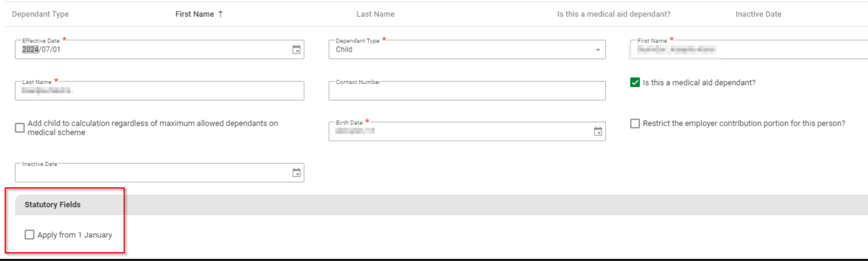Select the Statutory Fields section header
Image resolution: width=868 pixels, height=261 pixels.
tap(53, 204)
